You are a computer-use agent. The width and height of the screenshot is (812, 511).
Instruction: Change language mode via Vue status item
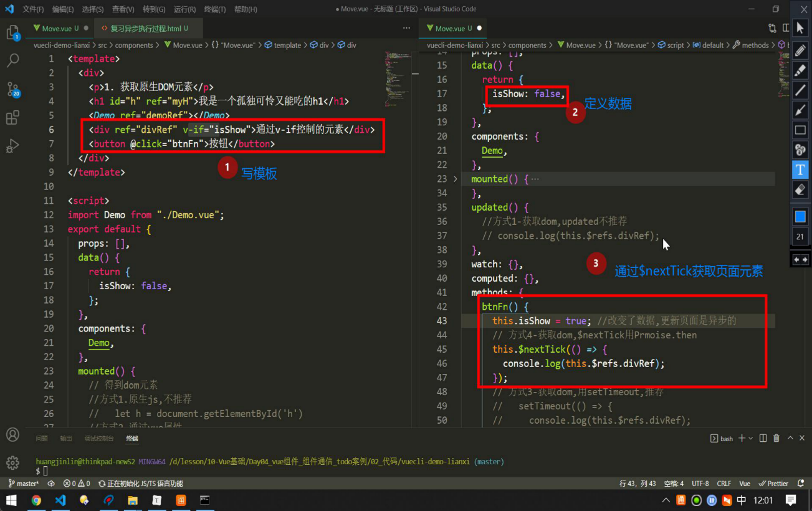pos(745,484)
